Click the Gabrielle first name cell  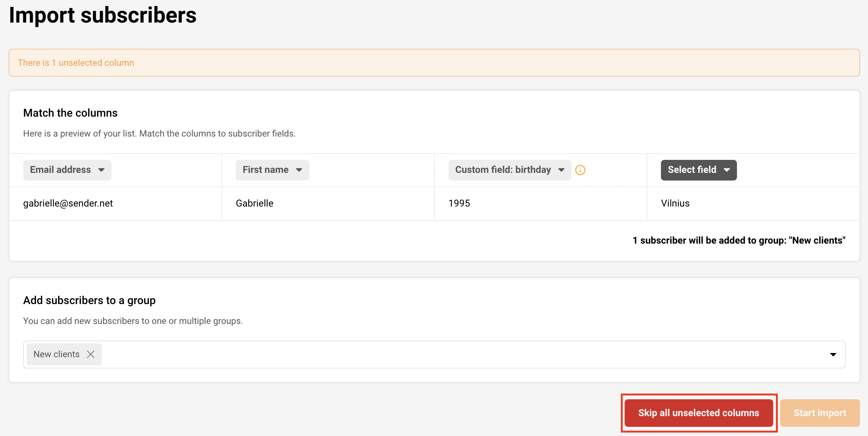[x=254, y=203]
